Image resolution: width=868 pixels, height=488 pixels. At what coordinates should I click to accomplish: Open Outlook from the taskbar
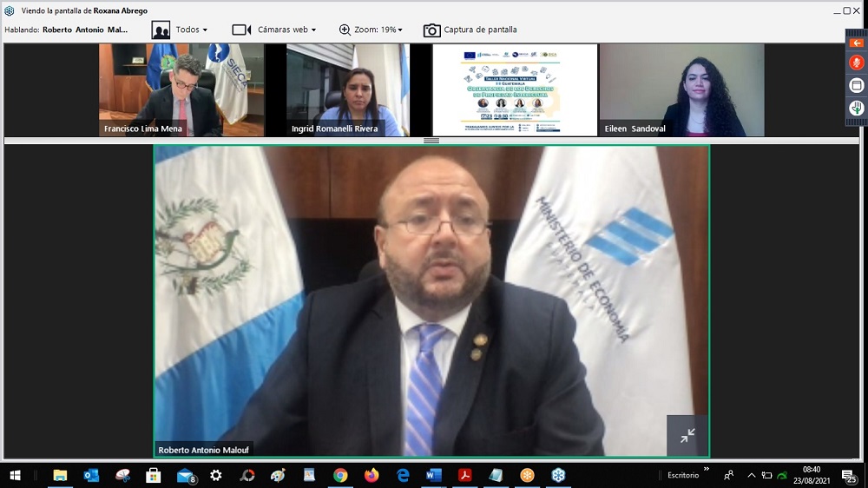[91, 475]
